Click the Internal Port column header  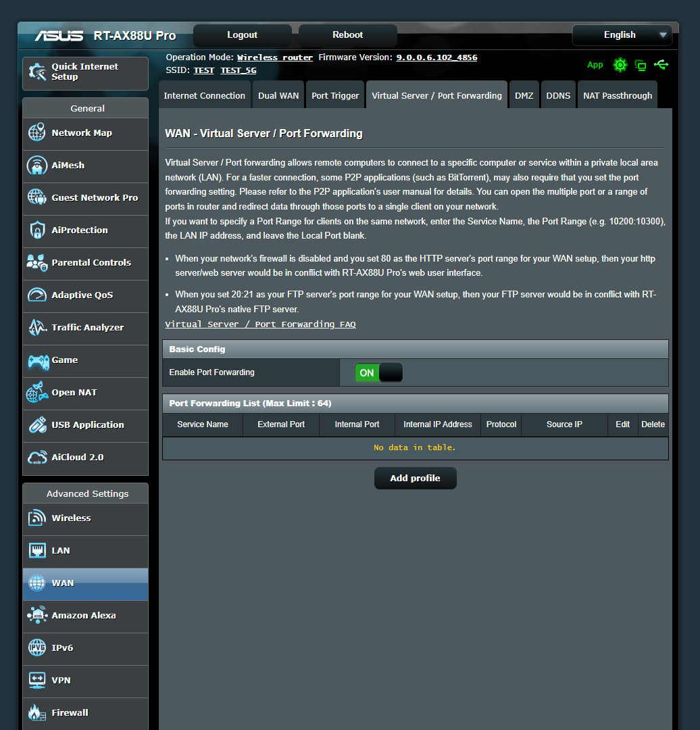tap(357, 424)
